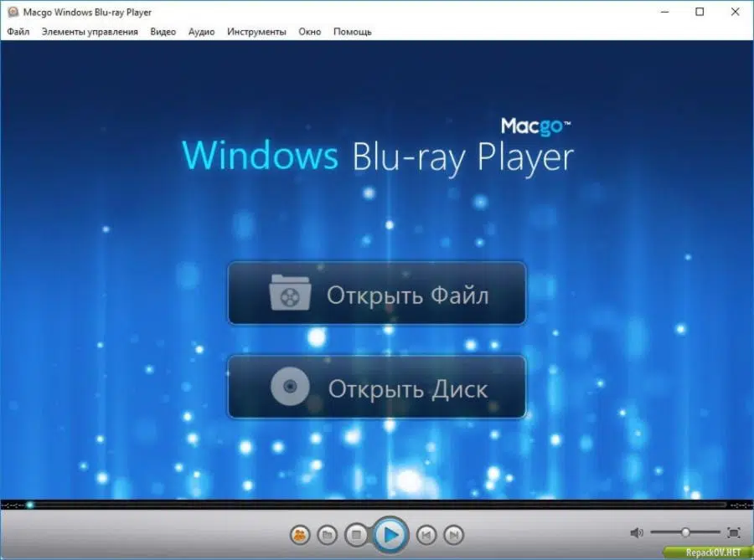Toggle fullscreen mode icon
The width and height of the screenshot is (754, 560).
pos(734,532)
